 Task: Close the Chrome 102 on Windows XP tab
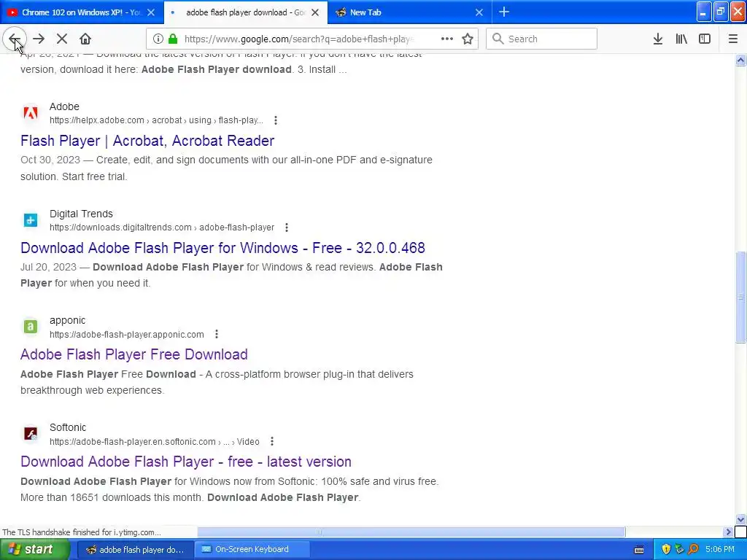(151, 12)
